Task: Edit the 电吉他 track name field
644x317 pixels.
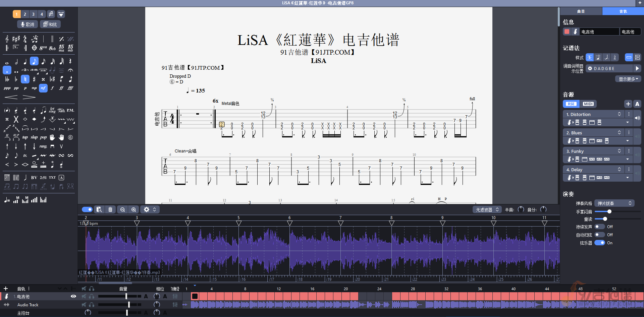Action: coord(600,32)
